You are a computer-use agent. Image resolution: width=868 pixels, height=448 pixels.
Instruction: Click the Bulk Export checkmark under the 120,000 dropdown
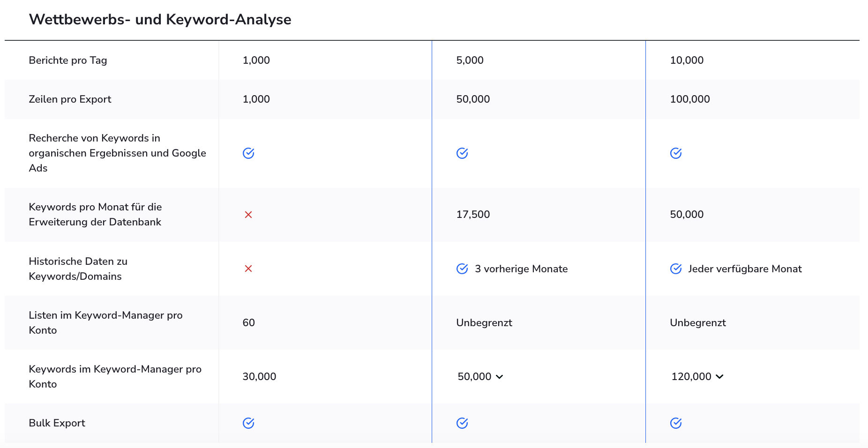[676, 423]
